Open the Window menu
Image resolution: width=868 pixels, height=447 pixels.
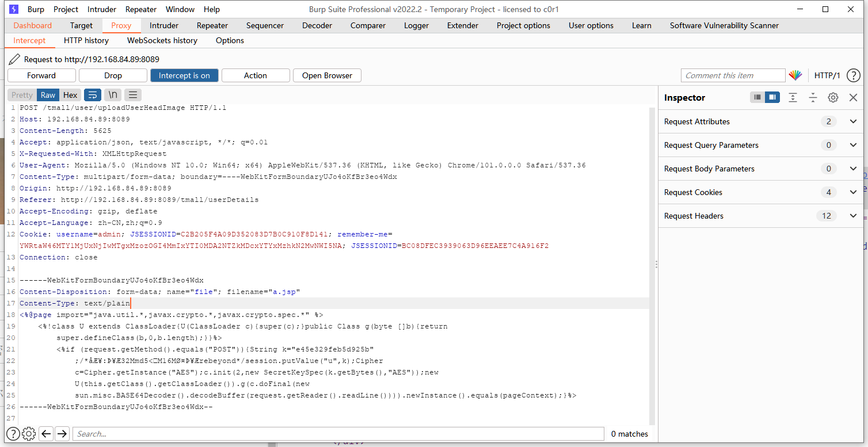(x=180, y=9)
